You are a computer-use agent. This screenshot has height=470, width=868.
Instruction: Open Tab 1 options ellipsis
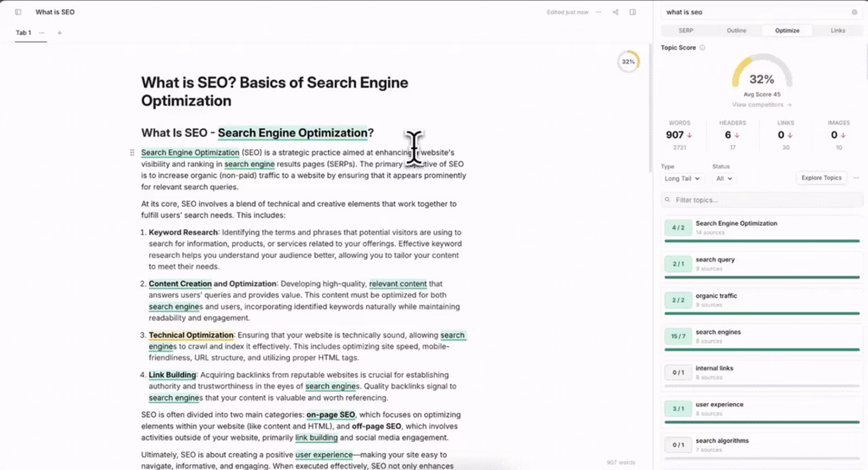tap(42, 33)
